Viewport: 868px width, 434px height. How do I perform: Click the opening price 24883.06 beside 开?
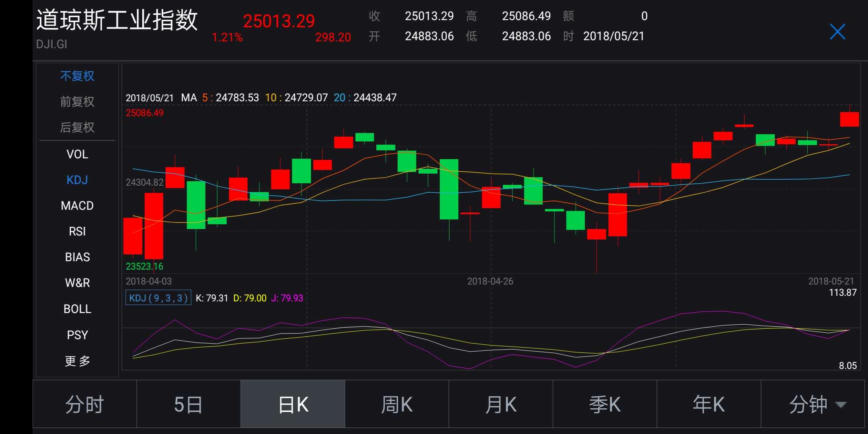point(429,36)
